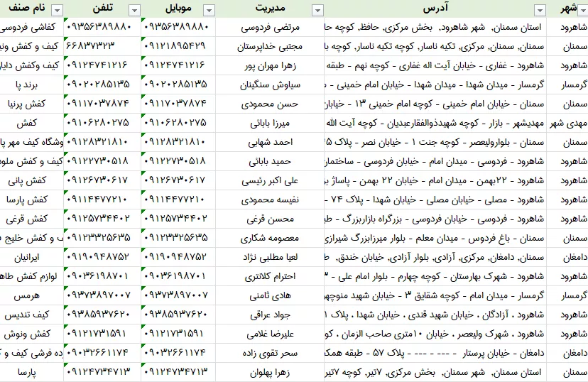Image resolution: width=588 pixels, height=382 pixels.
Task: Open the شهر column filter dropdown
Action: (584, 11)
